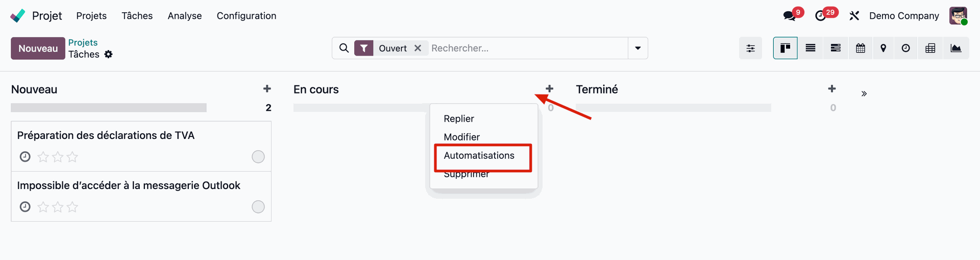Screen dimensions: 980x260
Task: Open the map view
Action: click(x=883, y=48)
